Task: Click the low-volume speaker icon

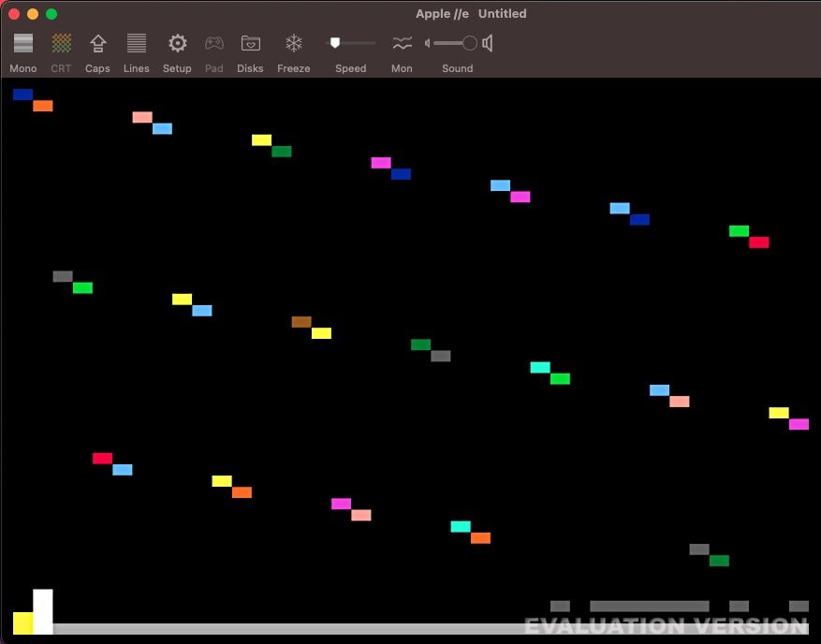Action: 427,43
